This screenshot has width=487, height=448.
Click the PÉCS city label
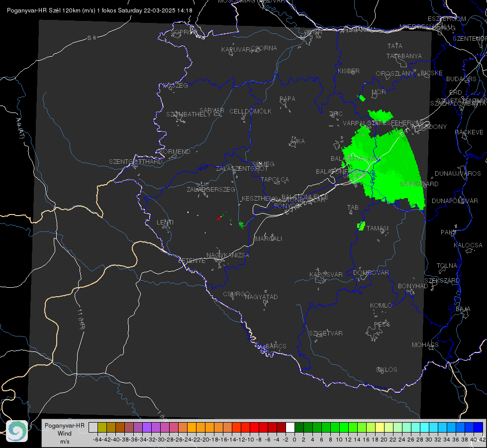[382, 324]
